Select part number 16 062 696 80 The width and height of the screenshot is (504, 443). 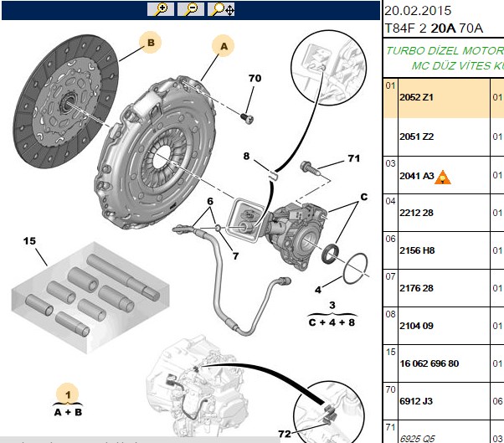[429, 363]
